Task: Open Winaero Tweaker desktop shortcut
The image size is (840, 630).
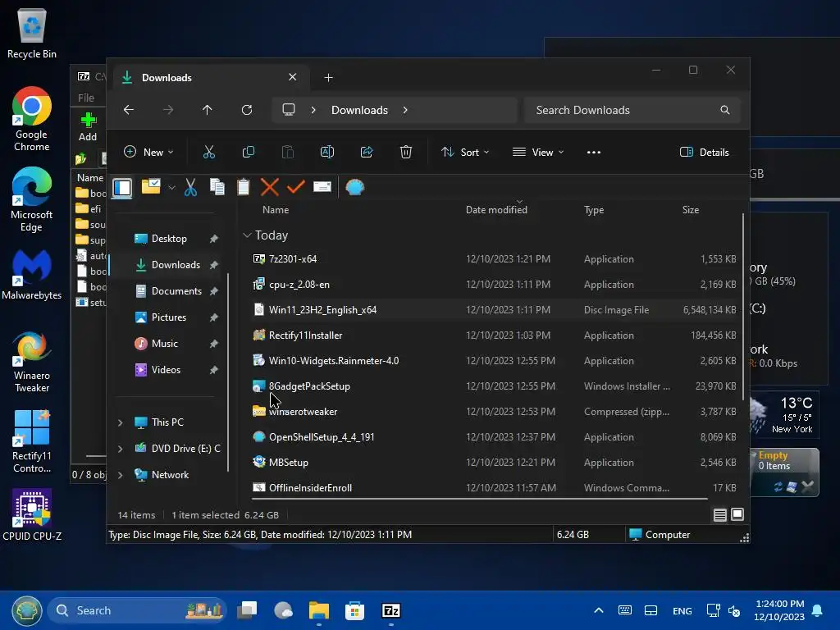Action: (x=32, y=362)
